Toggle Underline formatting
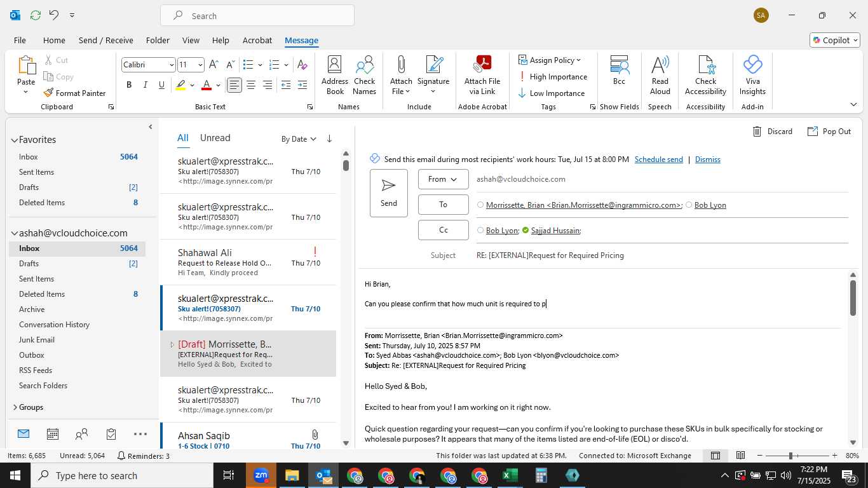The image size is (868, 488). tap(162, 85)
